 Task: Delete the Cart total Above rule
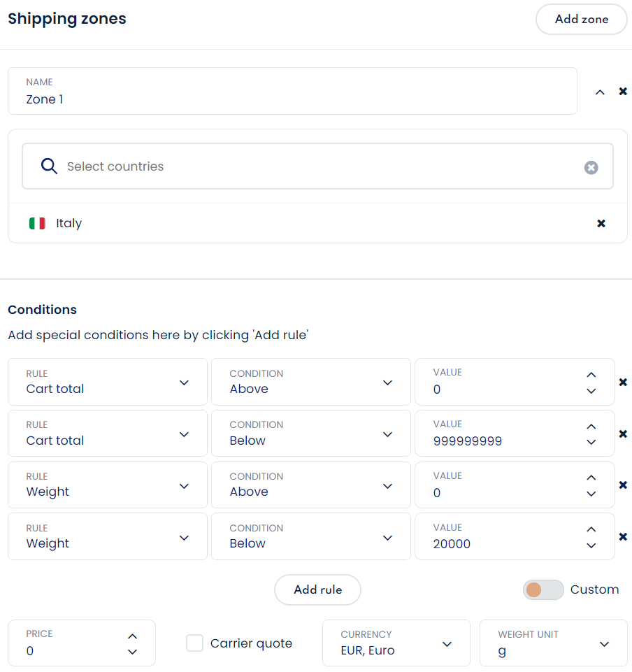[623, 382]
